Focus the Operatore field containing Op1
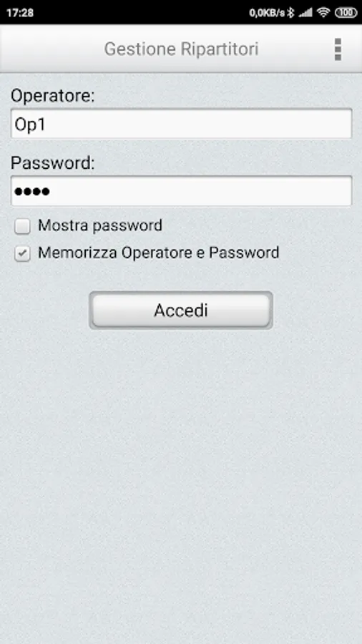Viewport: 362px width, 644px height. tap(181, 124)
